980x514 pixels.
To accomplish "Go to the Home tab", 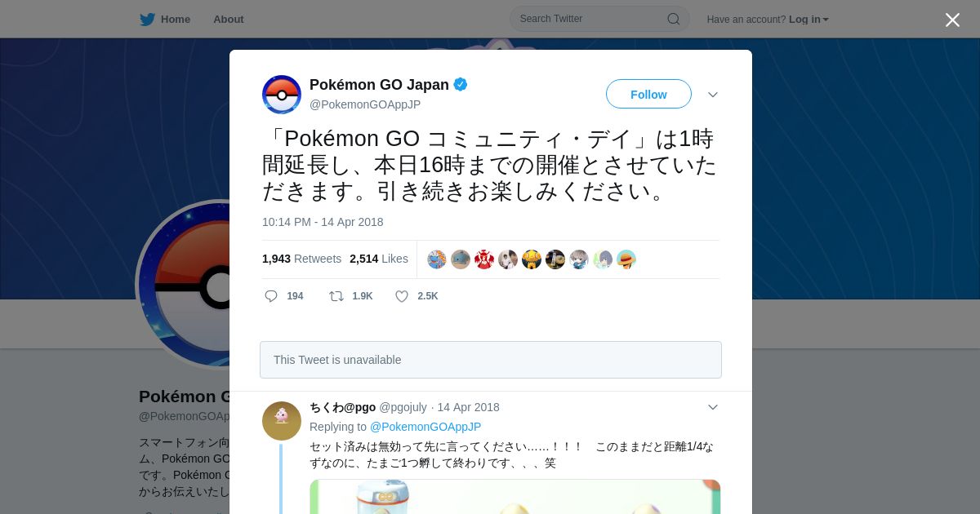I will 165,19.
